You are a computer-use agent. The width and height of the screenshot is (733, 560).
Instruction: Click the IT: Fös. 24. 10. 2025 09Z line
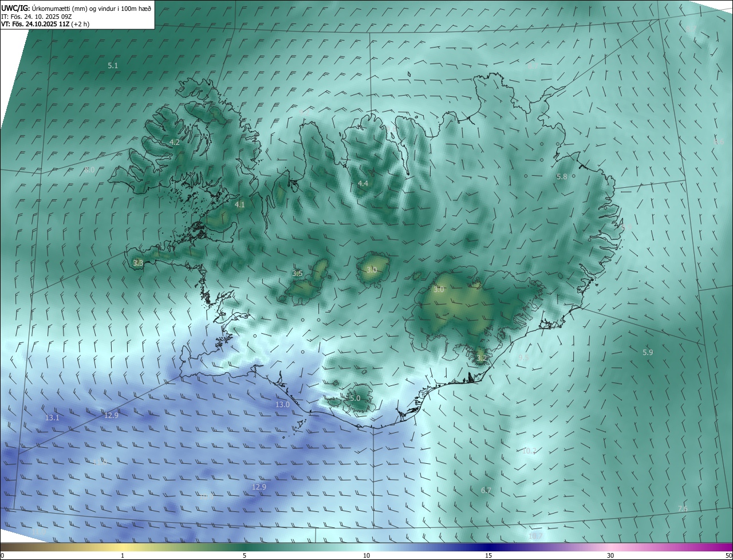[37, 16]
